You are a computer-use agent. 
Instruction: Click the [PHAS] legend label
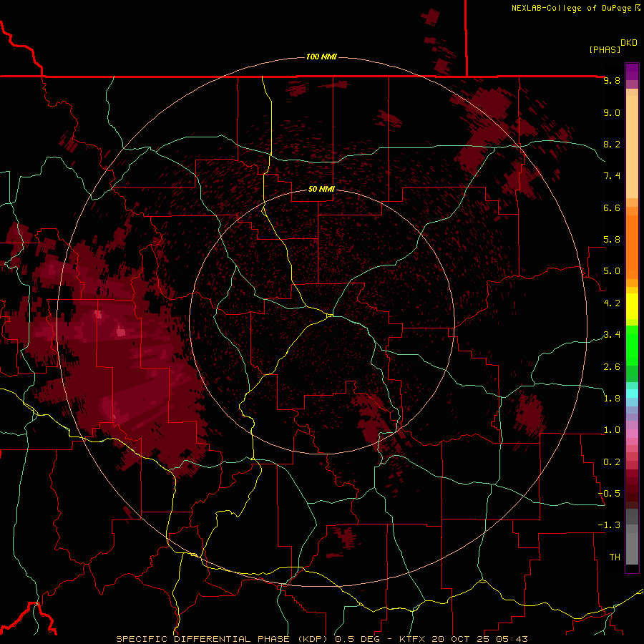[x=605, y=49]
